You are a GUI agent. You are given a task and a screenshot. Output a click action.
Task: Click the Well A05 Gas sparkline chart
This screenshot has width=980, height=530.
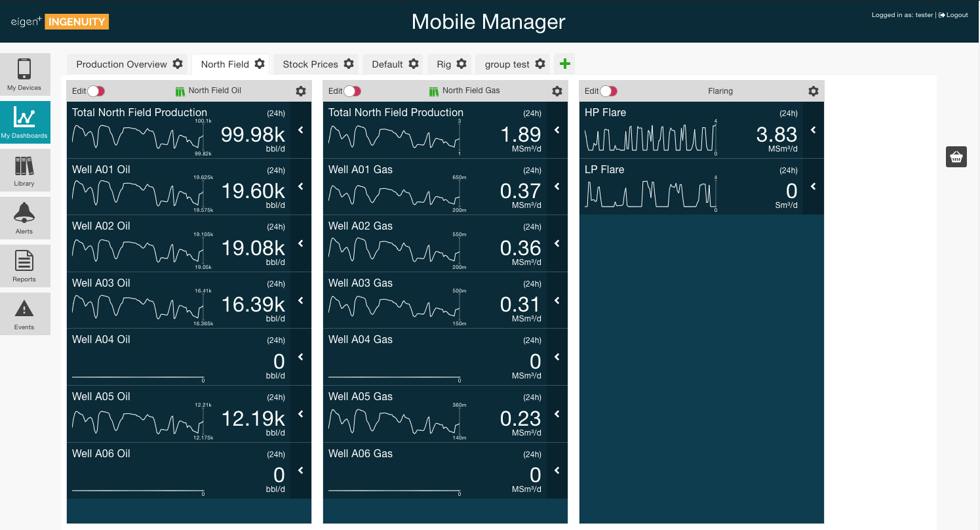pyautogui.click(x=394, y=421)
